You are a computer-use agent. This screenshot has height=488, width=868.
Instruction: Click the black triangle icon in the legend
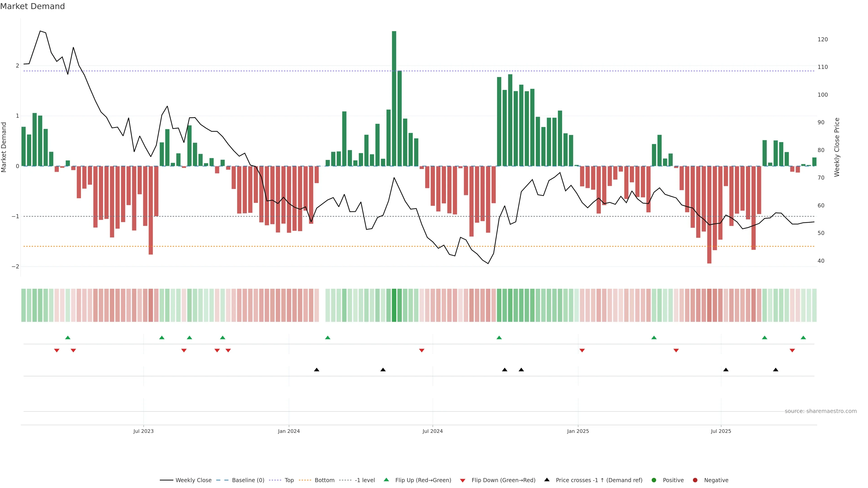pos(547,480)
